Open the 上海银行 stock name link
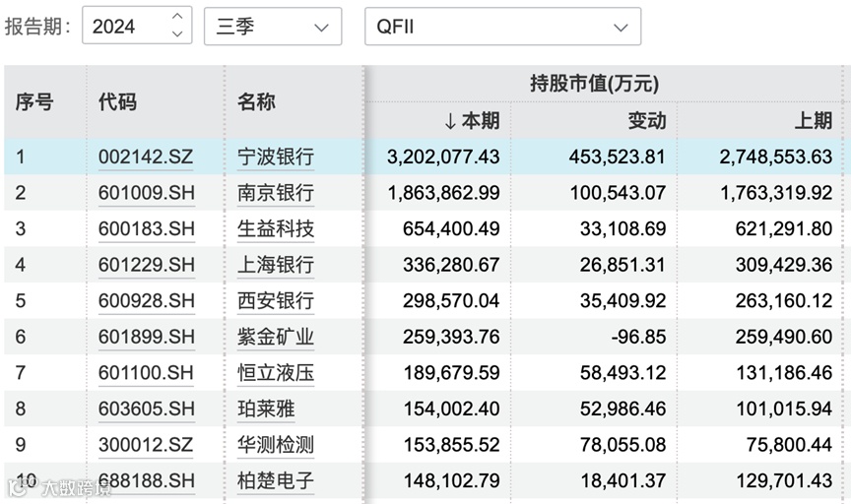The height and width of the screenshot is (504, 851). pyautogui.click(x=276, y=264)
